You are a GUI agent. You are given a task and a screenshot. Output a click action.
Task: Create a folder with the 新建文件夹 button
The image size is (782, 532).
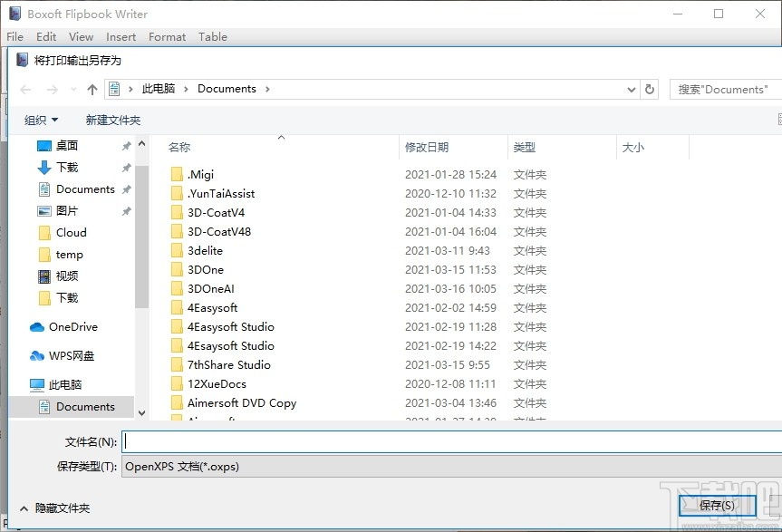[x=112, y=119]
